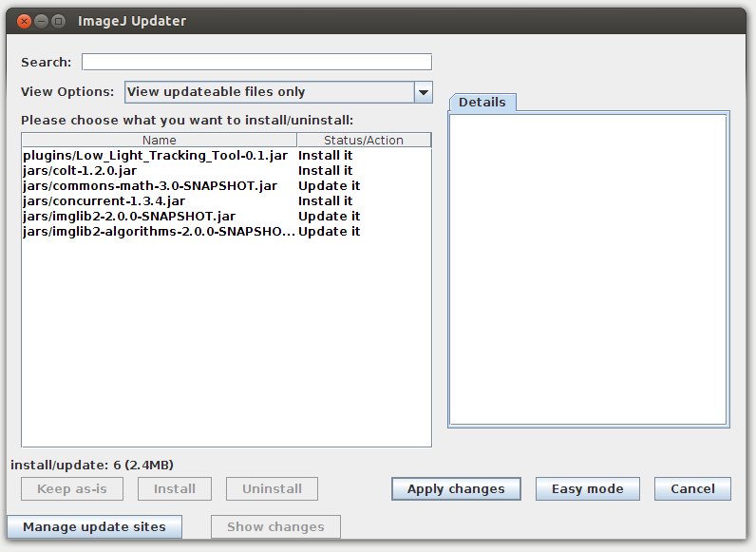756x552 pixels.
Task: Select plugins/Low_Light_Tracking_Tool-0.1.jar row
Action: [x=226, y=156]
